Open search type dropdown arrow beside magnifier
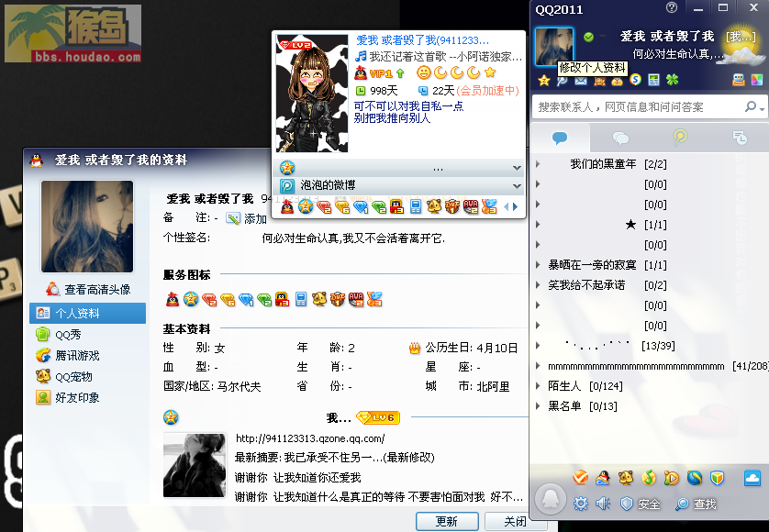This screenshot has width=769, height=532. pos(763,108)
